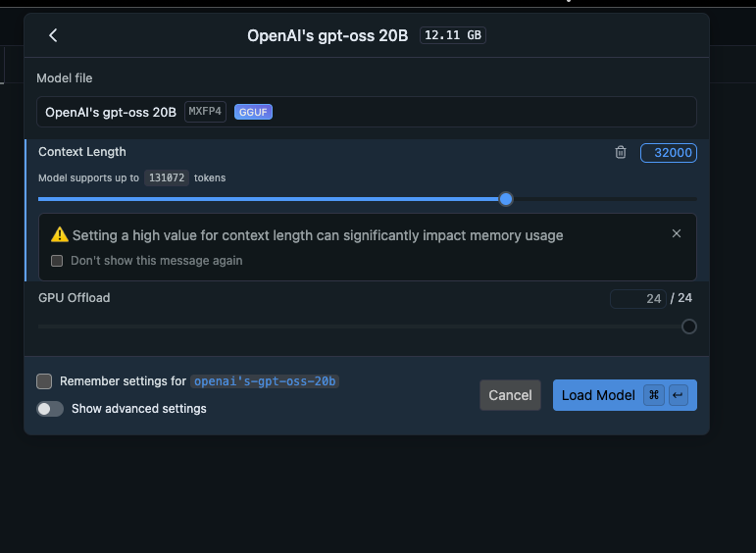756x553 pixels.
Task: Click the Cancel button
Action: (510, 395)
